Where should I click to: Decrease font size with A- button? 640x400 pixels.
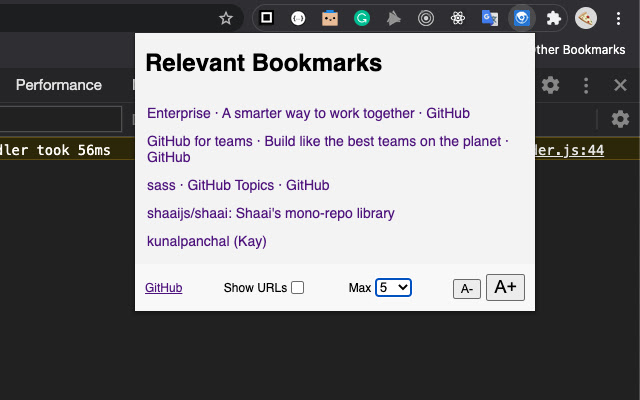click(467, 289)
